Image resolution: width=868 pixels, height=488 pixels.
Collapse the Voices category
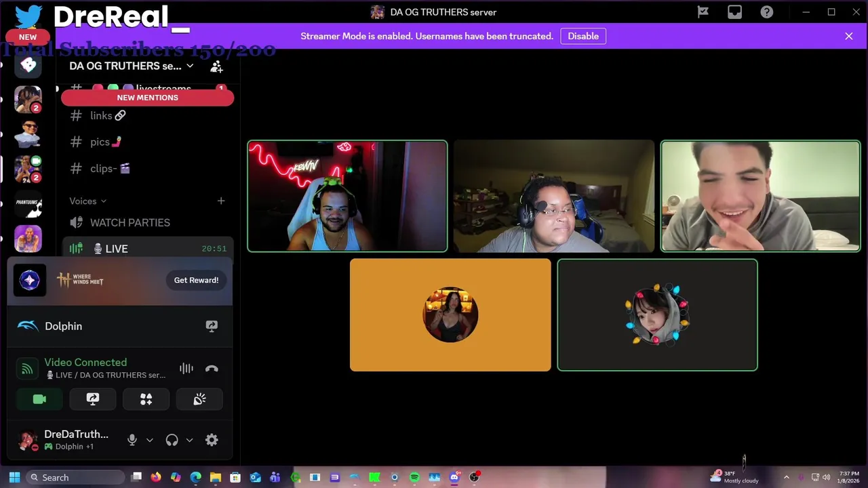click(88, 201)
